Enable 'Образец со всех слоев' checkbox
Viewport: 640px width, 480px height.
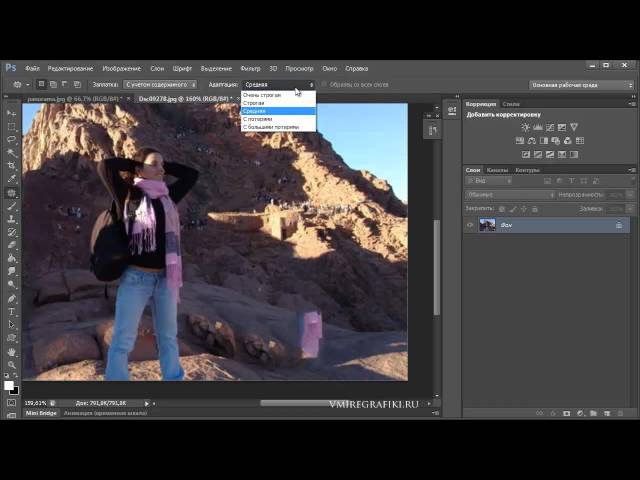point(324,84)
